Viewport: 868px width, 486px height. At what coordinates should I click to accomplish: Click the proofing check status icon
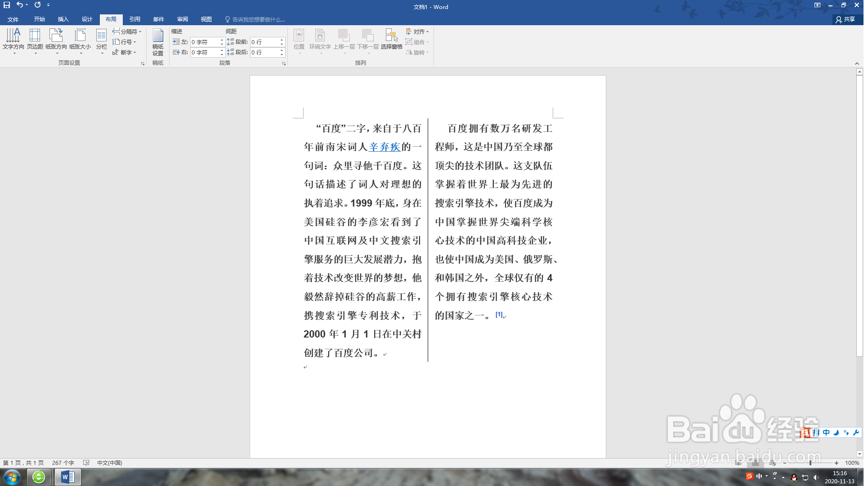86,463
